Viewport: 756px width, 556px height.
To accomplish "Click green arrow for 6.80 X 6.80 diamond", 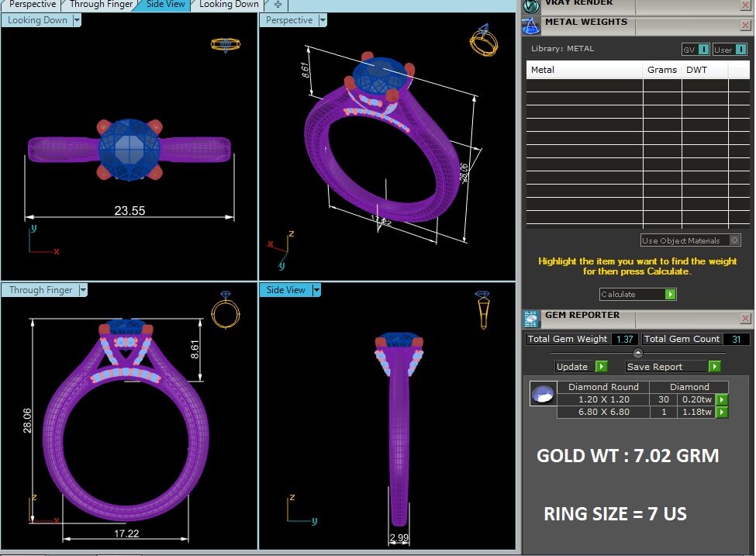I will pyautogui.click(x=722, y=413).
